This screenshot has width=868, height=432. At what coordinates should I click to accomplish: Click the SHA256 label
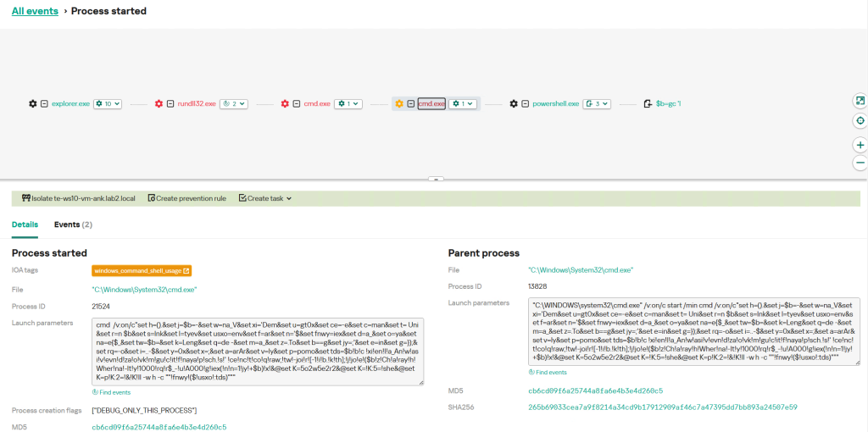tap(459, 407)
